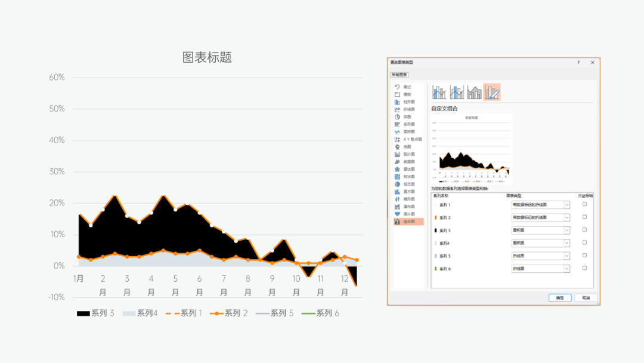644x363 pixels.
Task: Enable secondary axis for 系列4
Action: 584,242
